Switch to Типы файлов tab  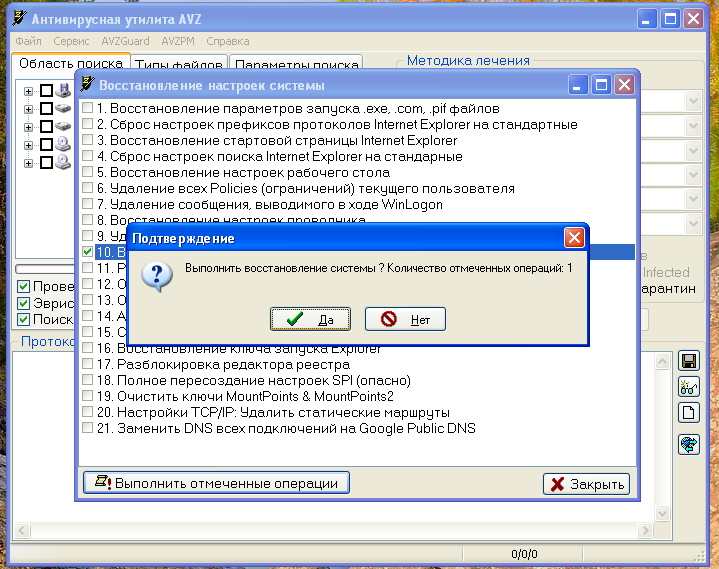(179, 65)
